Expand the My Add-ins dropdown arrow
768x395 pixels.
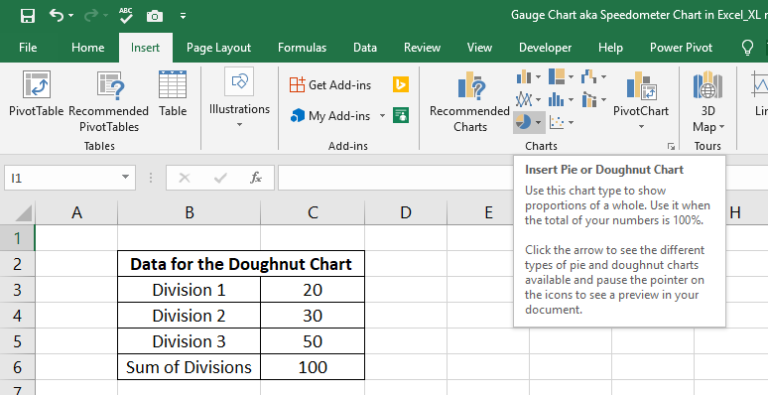pyautogui.click(x=382, y=116)
